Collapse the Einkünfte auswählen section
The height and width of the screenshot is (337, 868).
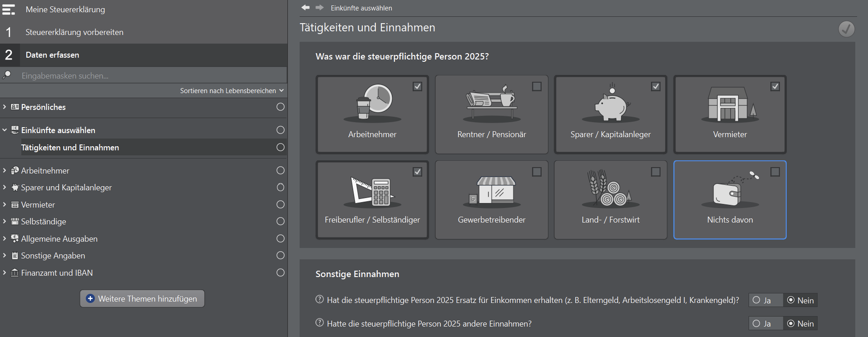click(x=5, y=130)
